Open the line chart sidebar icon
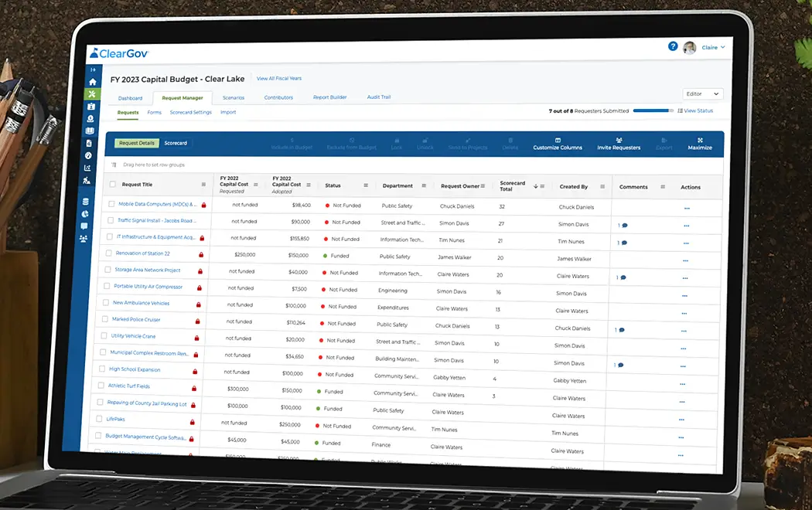This screenshot has width=812, height=510. point(87,168)
